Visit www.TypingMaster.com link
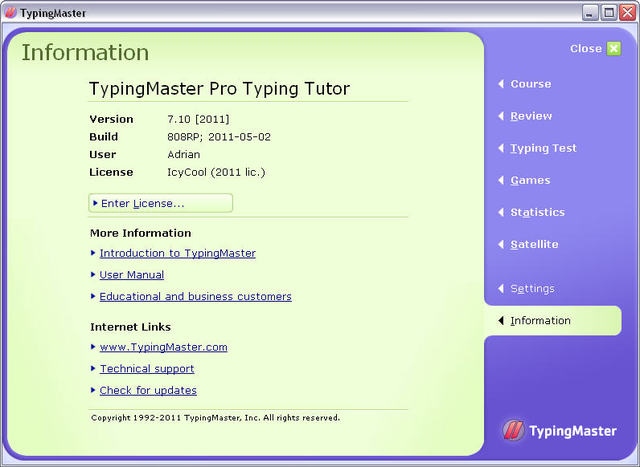 (x=164, y=347)
